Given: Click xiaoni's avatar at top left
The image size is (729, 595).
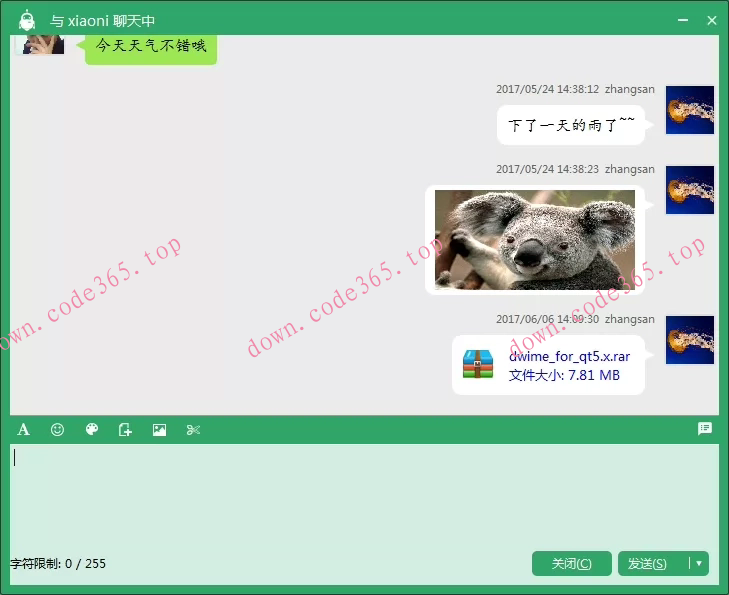Looking at the screenshot, I should 43,43.
